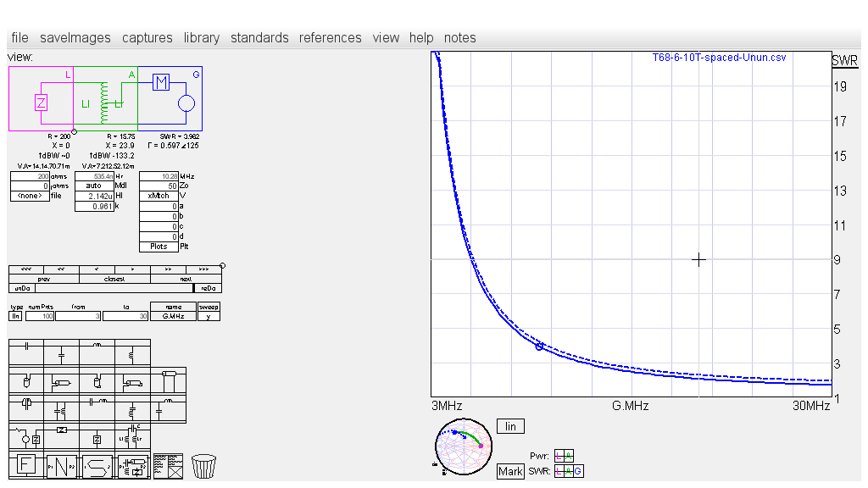Screen dimensions: 868x488
Task: Open the file menu
Action: click(20, 37)
